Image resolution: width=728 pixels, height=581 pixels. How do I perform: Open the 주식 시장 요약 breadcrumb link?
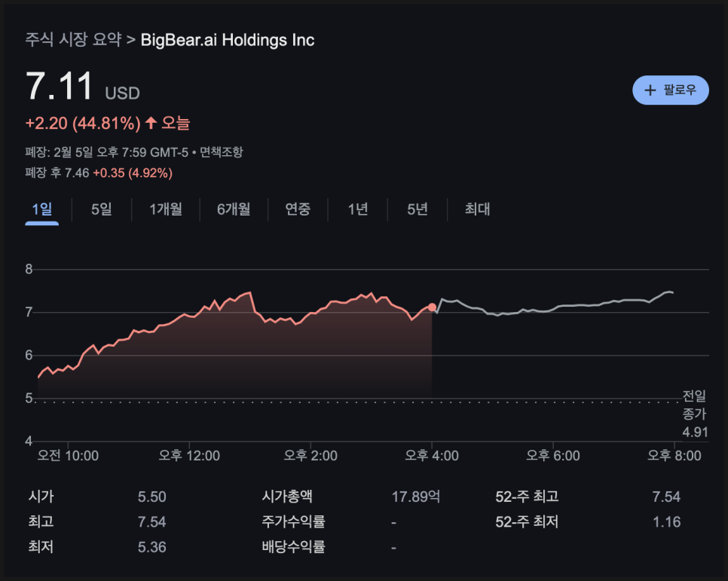point(73,40)
